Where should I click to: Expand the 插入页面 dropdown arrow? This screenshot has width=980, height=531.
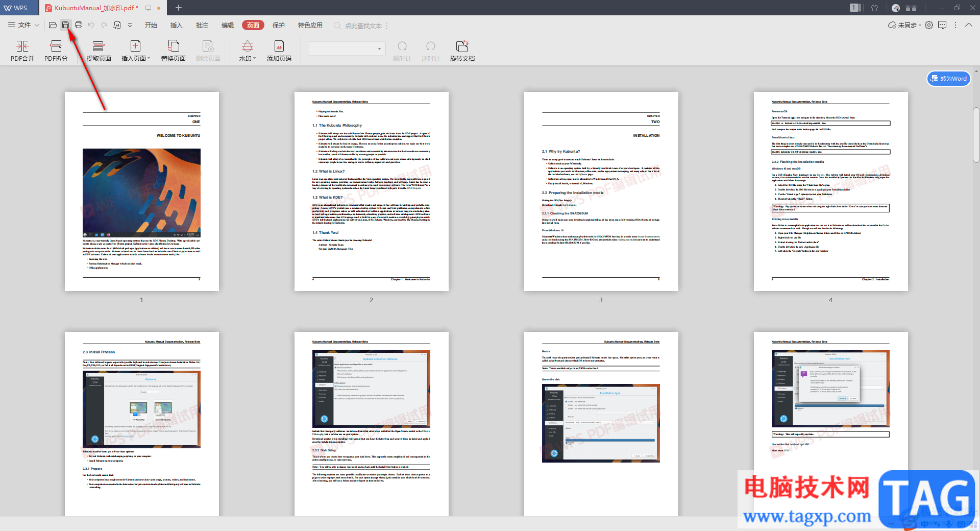tap(149, 58)
